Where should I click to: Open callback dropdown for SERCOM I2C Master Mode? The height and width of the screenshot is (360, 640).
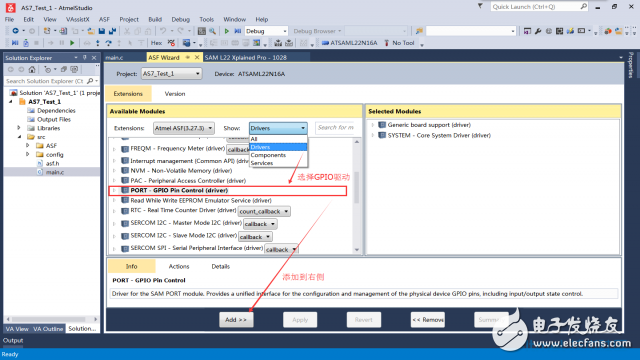tap(260, 224)
